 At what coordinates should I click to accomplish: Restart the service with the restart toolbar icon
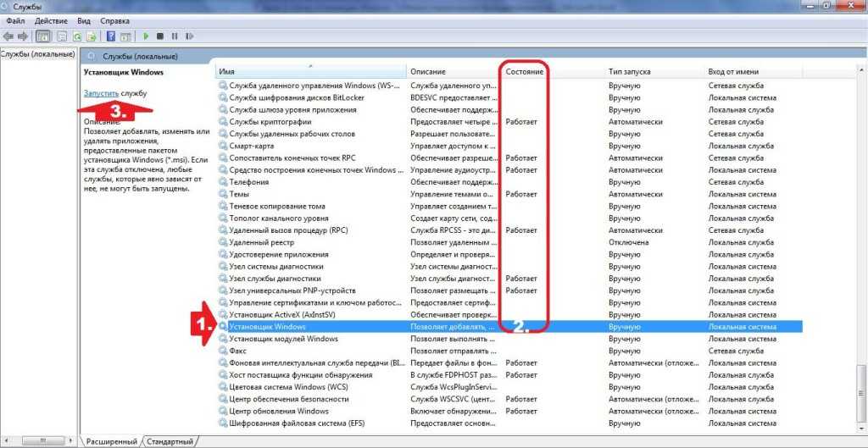click(x=189, y=36)
